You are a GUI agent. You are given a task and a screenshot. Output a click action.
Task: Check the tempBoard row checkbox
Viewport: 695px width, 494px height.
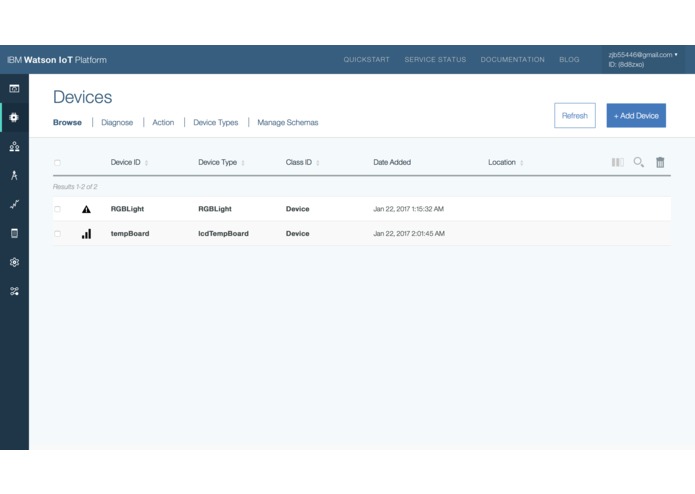pos(57,233)
